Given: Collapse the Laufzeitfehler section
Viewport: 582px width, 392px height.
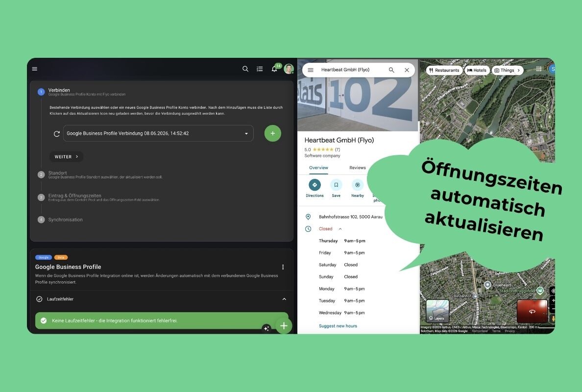Looking at the screenshot, I should click(x=284, y=299).
